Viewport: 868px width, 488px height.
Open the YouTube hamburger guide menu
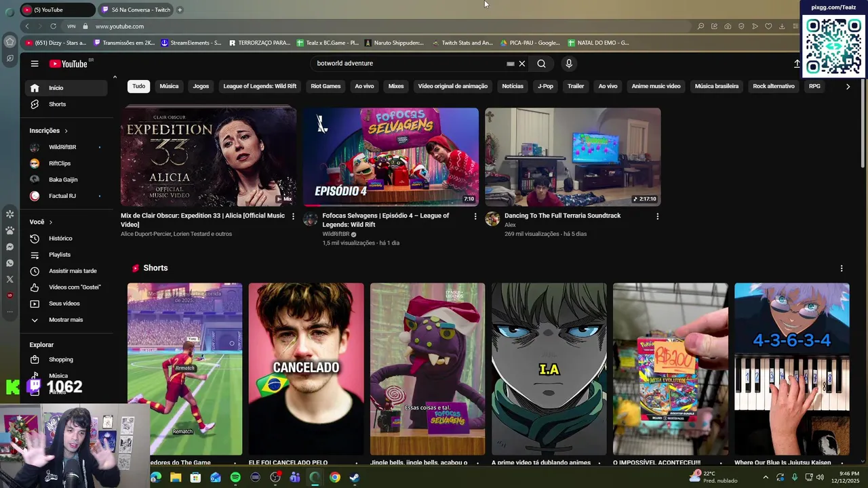tap(35, 64)
